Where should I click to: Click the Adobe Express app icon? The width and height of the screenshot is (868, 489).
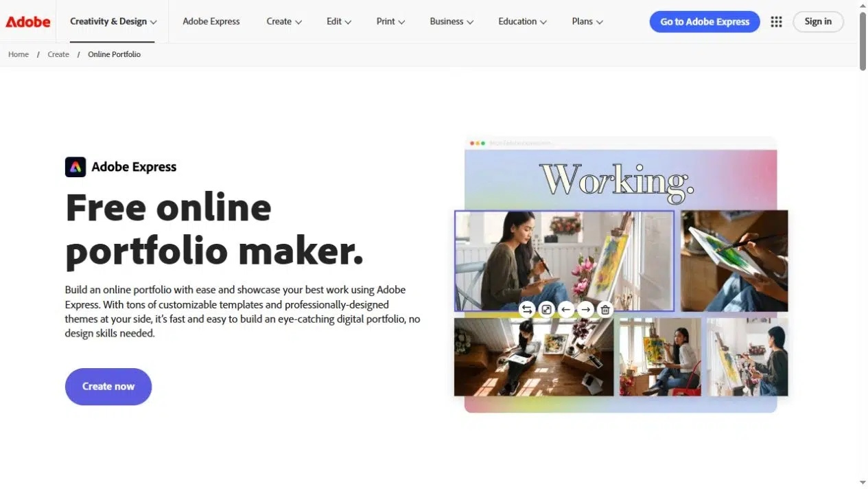click(75, 167)
